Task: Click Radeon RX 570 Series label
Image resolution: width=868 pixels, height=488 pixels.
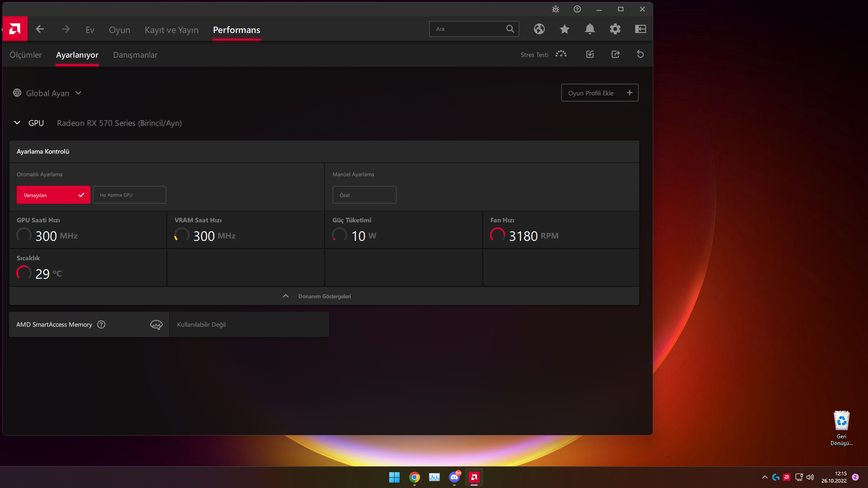Action: pos(119,123)
